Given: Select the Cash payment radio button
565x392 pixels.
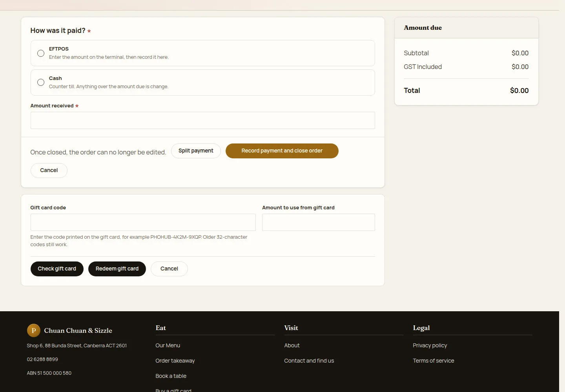Looking at the screenshot, I should pyautogui.click(x=41, y=82).
